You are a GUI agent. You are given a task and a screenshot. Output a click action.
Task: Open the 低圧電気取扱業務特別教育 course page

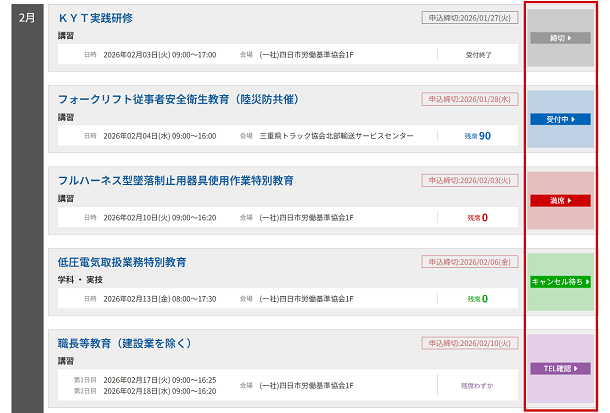(122, 262)
